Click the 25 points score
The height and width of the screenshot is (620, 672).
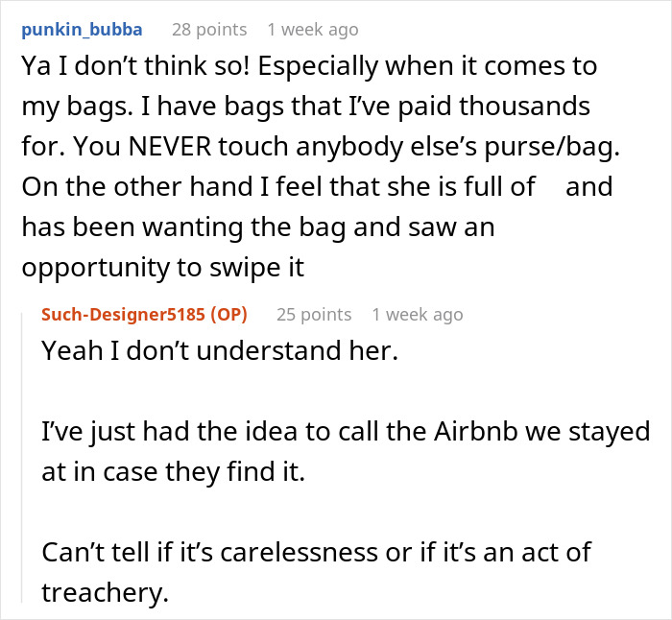[313, 314]
